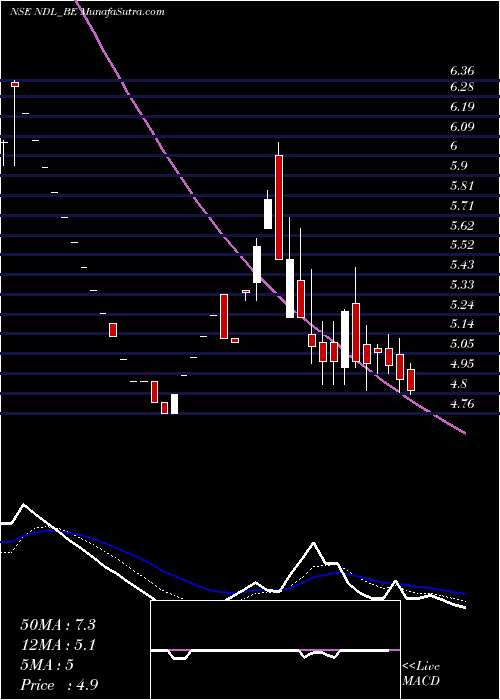Select the 5.52 price axis label

[x=462, y=245]
